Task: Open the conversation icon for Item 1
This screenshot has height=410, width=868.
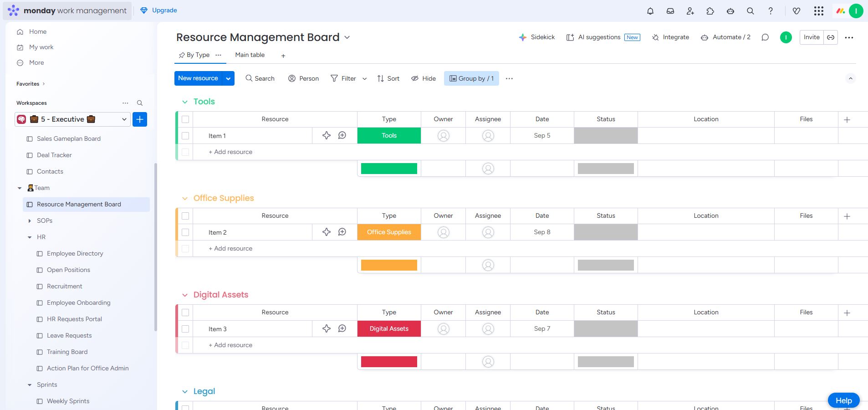Action: point(342,136)
